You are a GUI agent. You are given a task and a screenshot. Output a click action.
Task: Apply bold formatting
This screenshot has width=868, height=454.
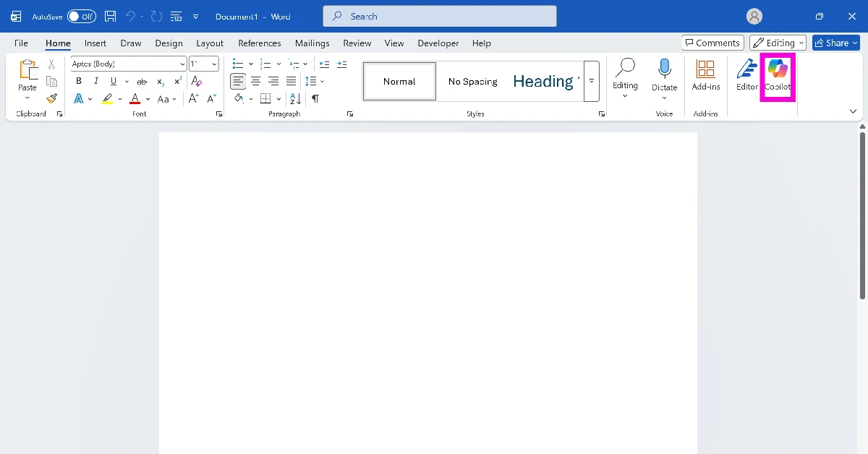[78, 81]
